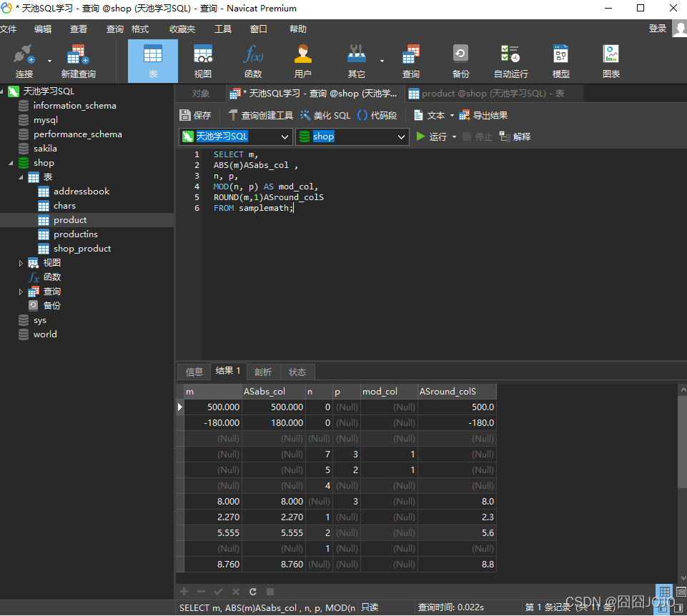Screen dimensions: 687x616
Task: Select the world database
Action: click(45, 334)
